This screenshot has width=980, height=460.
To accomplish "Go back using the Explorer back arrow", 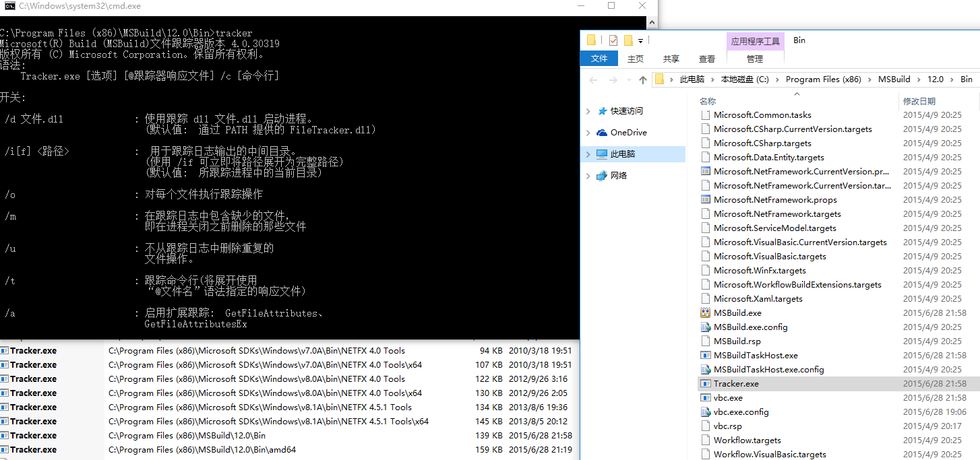I will [x=594, y=79].
